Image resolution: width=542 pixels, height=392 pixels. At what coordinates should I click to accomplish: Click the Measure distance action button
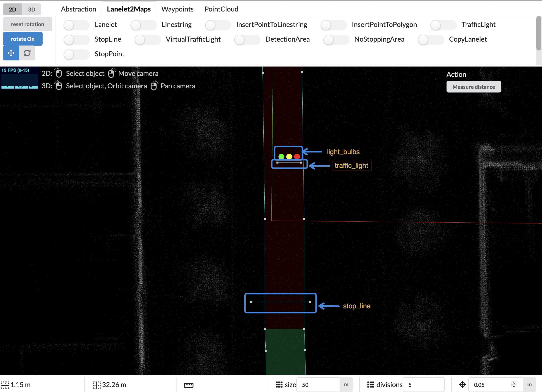[474, 87]
